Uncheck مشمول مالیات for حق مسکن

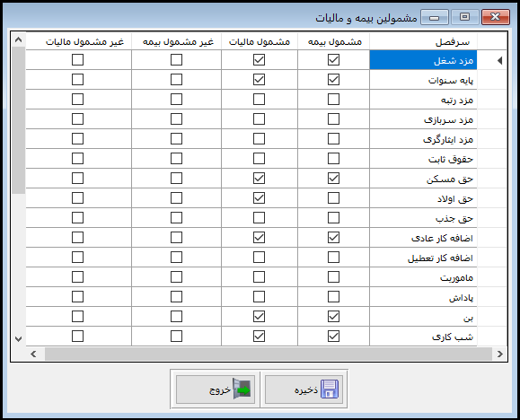(259, 179)
